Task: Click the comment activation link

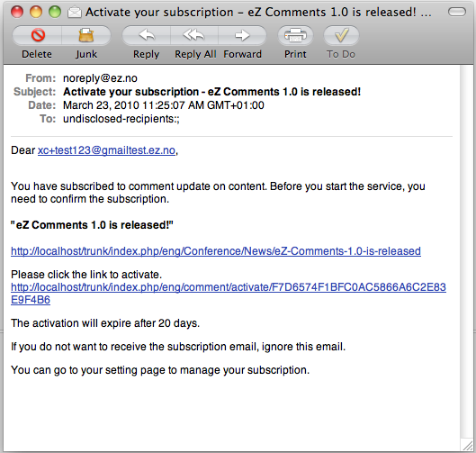Action: coord(229,287)
